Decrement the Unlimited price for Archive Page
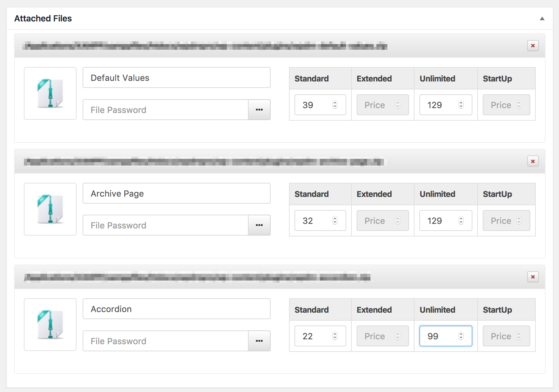 461,223
